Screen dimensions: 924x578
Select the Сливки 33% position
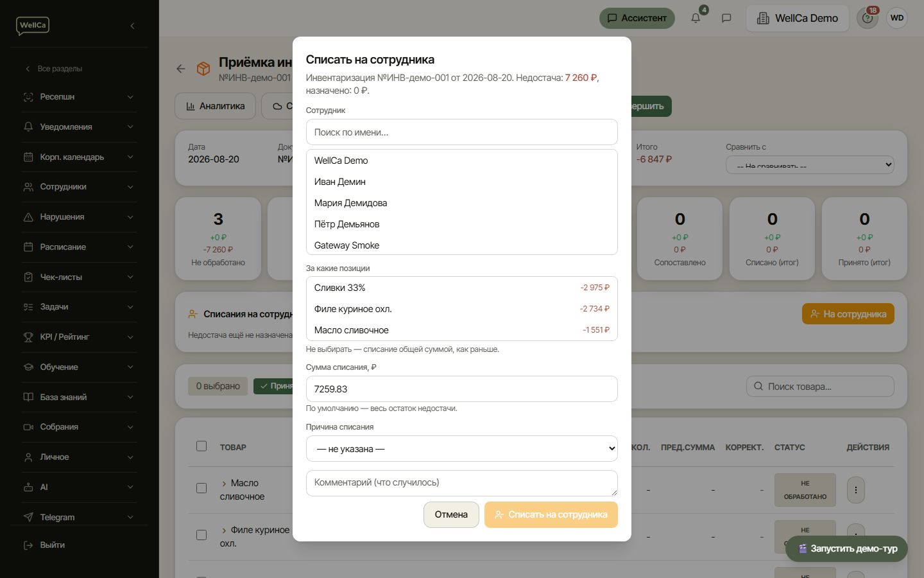[x=462, y=288]
